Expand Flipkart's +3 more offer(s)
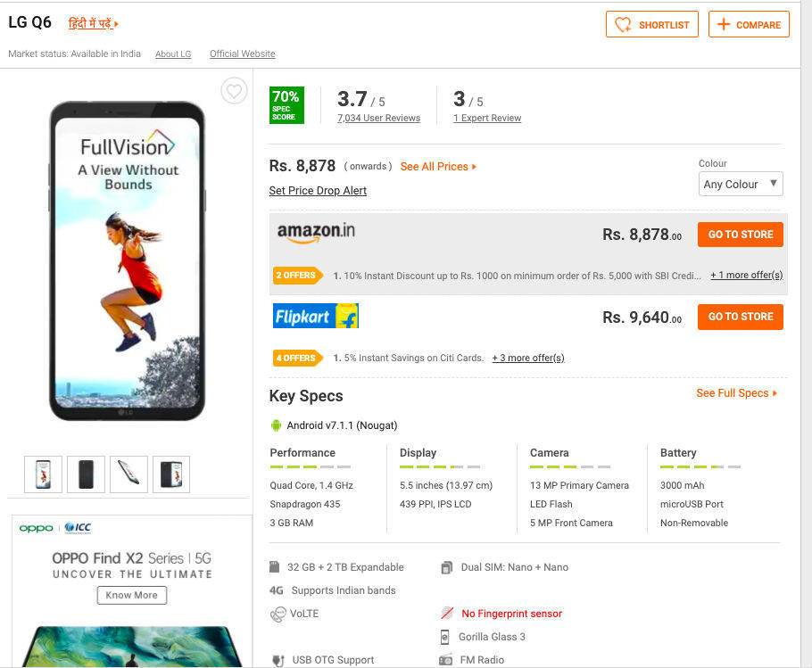This screenshot has width=812, height=668. (528, 359)
